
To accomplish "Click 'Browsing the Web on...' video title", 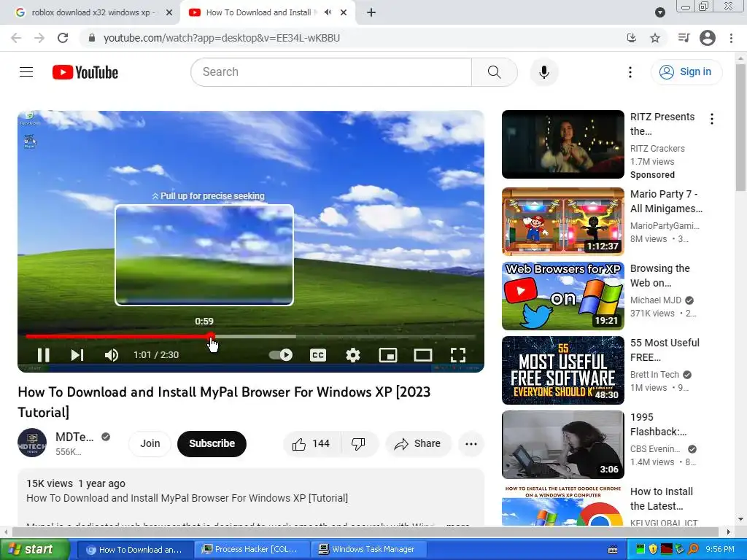I will click(x=659, y=275).
